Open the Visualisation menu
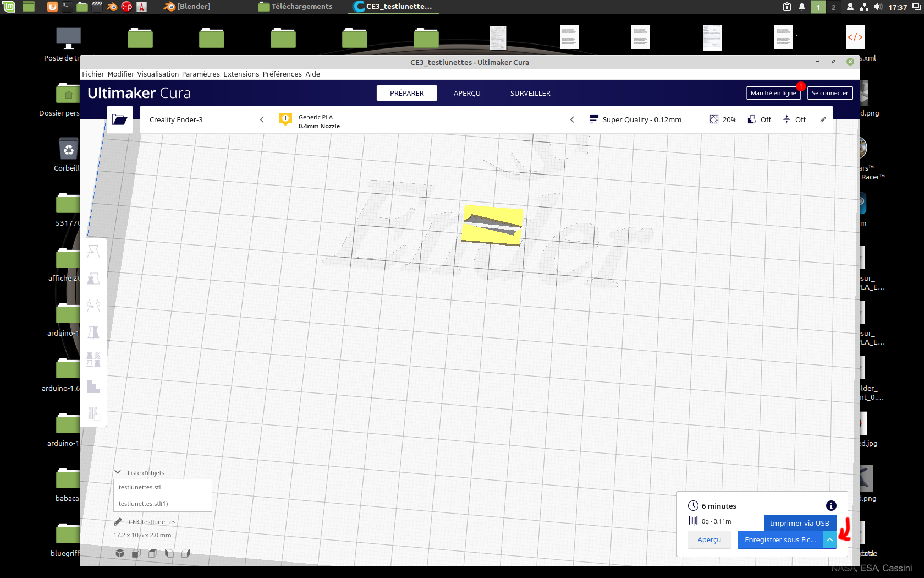Viewport: 924px width, 578px height. 158,74
